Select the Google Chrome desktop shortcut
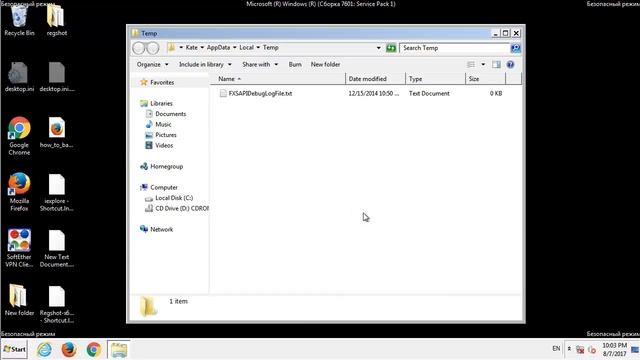This screenshot has width=640, height=360. click(19, 136)
